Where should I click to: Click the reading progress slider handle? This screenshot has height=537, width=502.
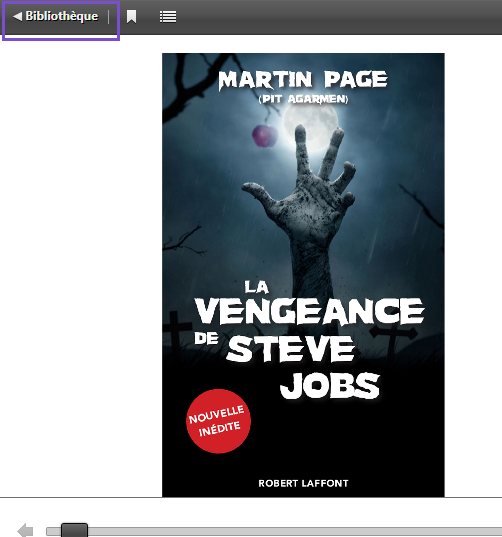(74, 530)
